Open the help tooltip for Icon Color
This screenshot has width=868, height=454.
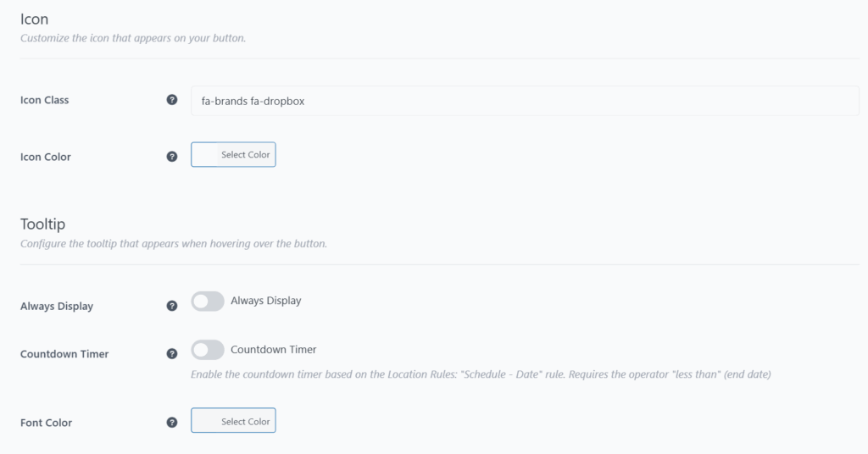[x=172, y=157]
